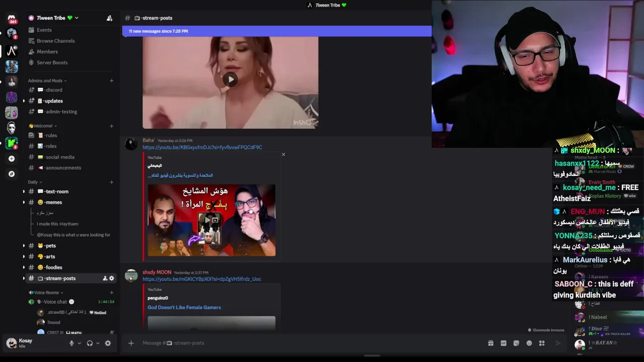Open the GIF picker
This screenshot has width=644, height=362.
[503, 343]
